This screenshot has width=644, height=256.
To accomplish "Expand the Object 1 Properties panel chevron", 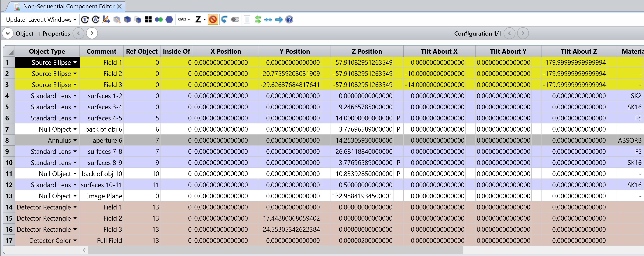I will tap(8, 33).
